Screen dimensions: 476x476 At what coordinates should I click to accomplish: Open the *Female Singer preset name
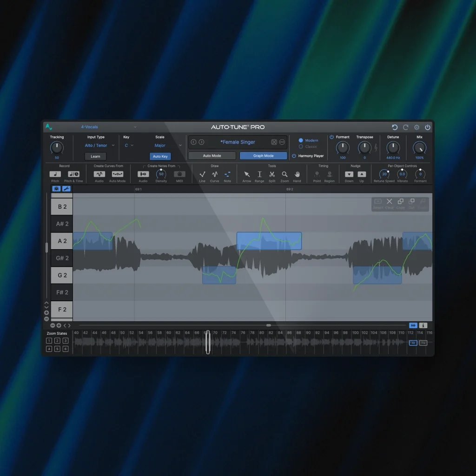click(238, 142)
